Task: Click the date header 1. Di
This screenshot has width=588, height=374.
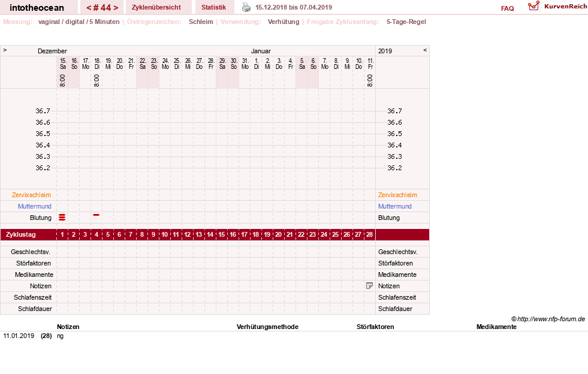Action: point(257,64)
